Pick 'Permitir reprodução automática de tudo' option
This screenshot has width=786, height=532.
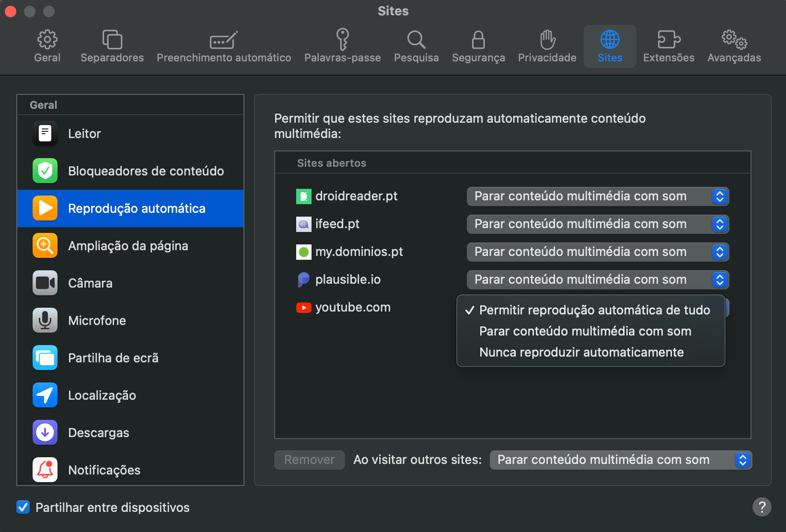tap(594, 310)
